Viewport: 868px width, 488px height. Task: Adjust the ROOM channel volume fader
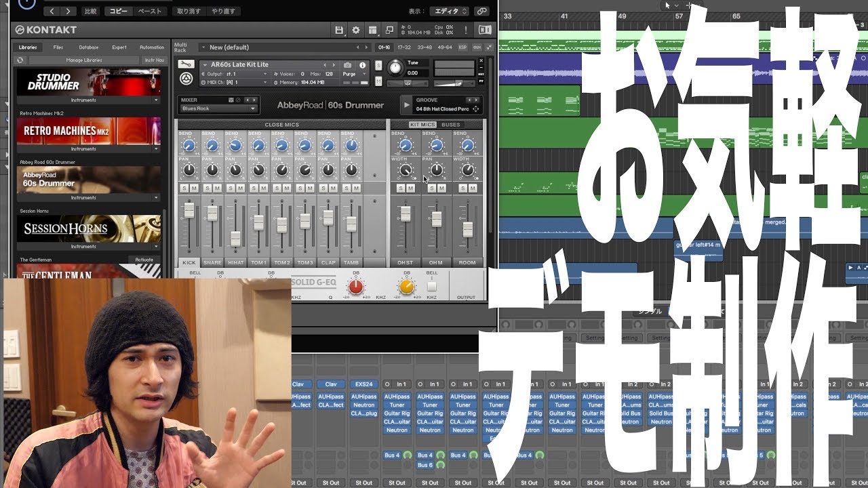(467, 229)
